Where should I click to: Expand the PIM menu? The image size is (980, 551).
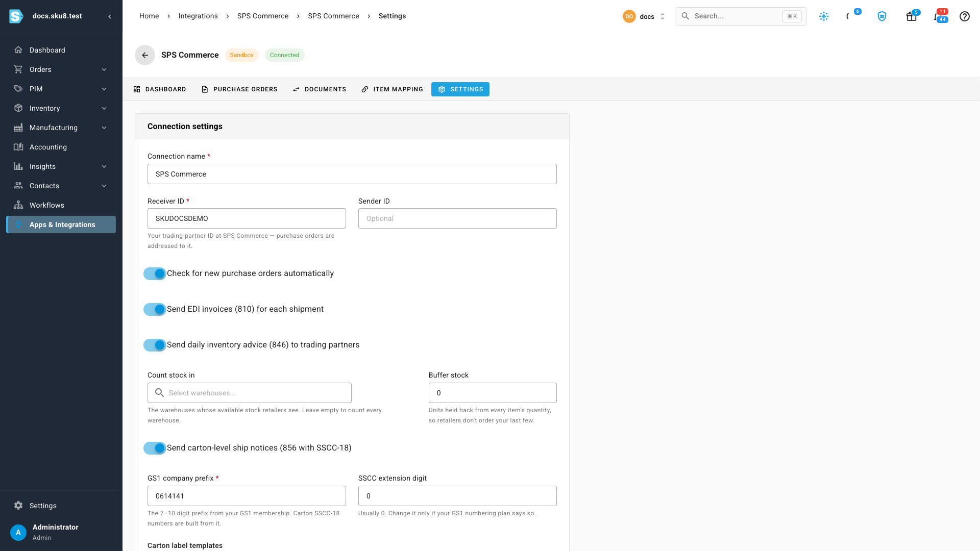[x=61, y=89]
